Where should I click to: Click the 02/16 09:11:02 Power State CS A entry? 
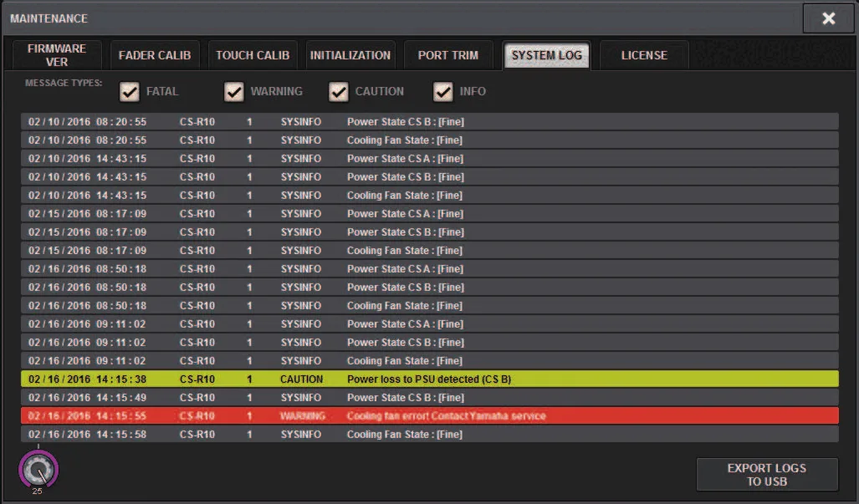430,324
